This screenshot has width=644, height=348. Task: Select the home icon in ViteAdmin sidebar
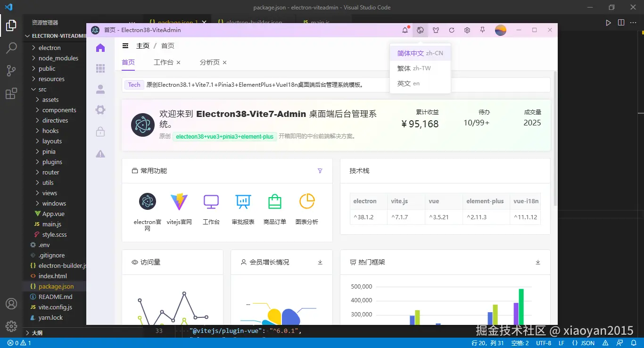[100, 48]
